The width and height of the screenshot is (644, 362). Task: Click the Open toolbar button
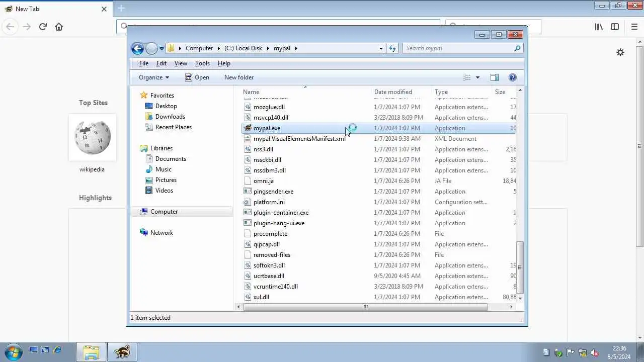click(x=197, y=77)
